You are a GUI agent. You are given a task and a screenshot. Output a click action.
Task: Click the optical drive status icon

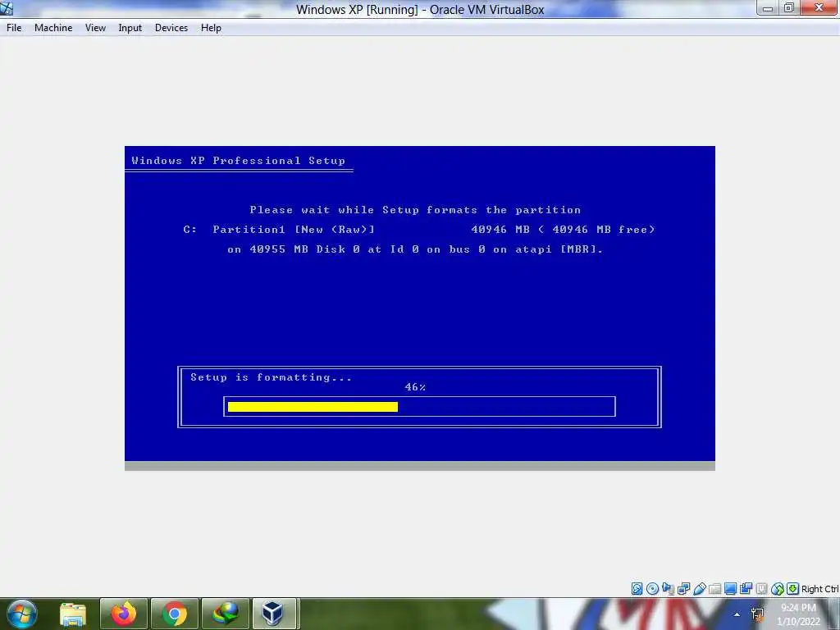[x=652, y=589]
